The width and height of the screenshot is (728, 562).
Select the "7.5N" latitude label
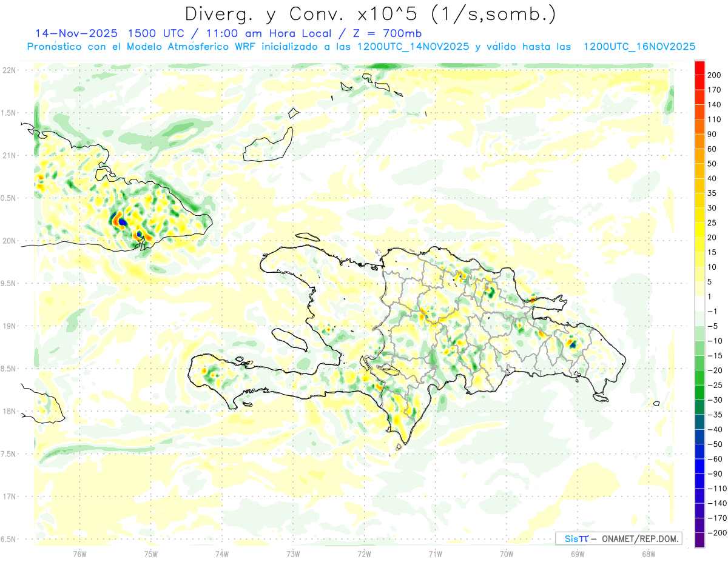[x=7, y=453]
